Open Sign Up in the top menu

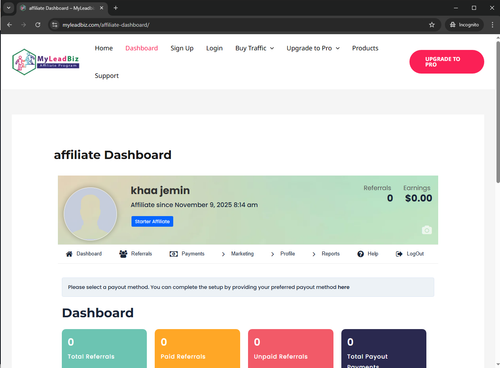[x=182, y=48]
